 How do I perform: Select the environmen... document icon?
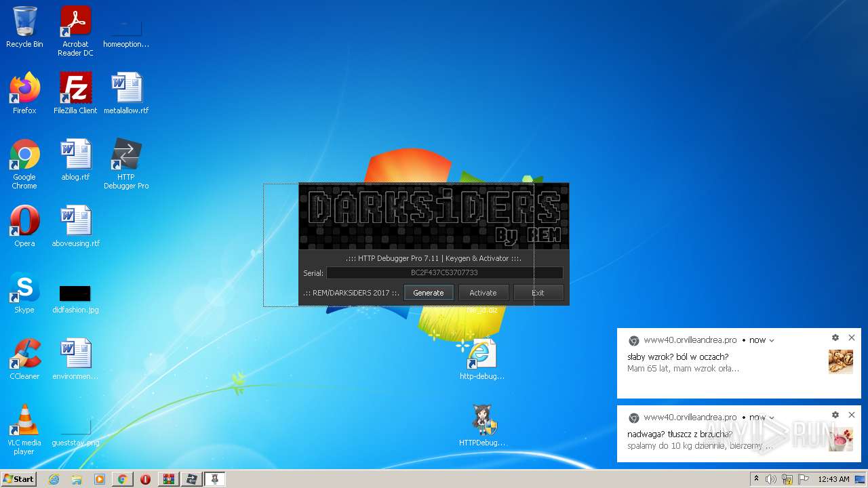(75, 359)
